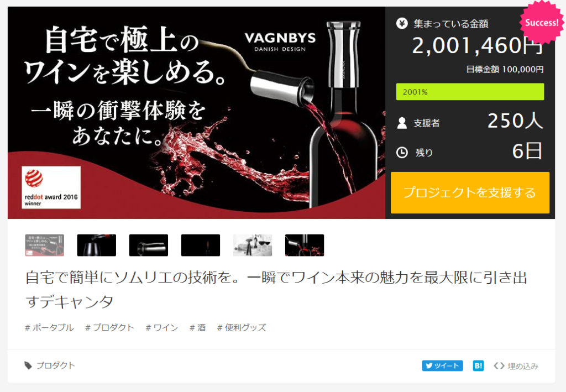Click the yellow プロジェクトを支援する button

click(470, 192)
